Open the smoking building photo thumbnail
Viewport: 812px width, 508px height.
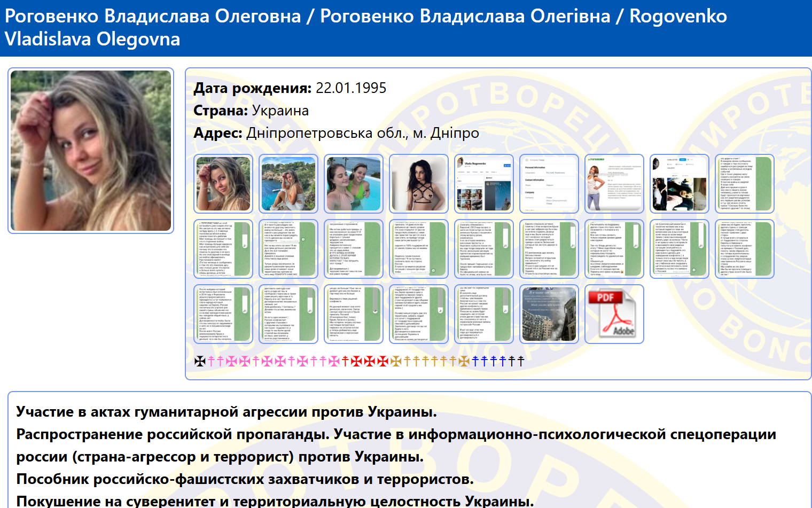[549, 314]
